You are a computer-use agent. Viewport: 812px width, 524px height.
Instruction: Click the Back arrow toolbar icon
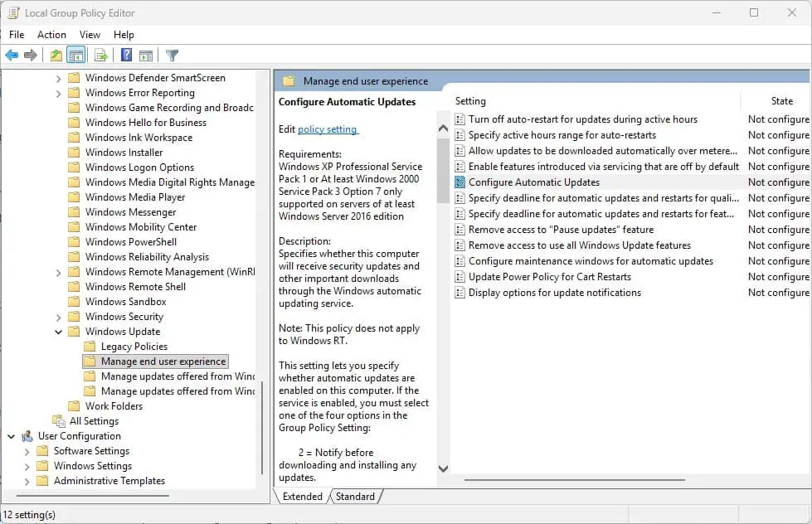(x=12, y=56)
